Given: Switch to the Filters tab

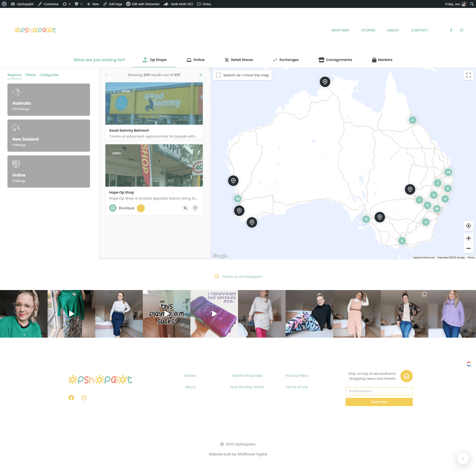Looking at the screenshot, I should (30, 75).
